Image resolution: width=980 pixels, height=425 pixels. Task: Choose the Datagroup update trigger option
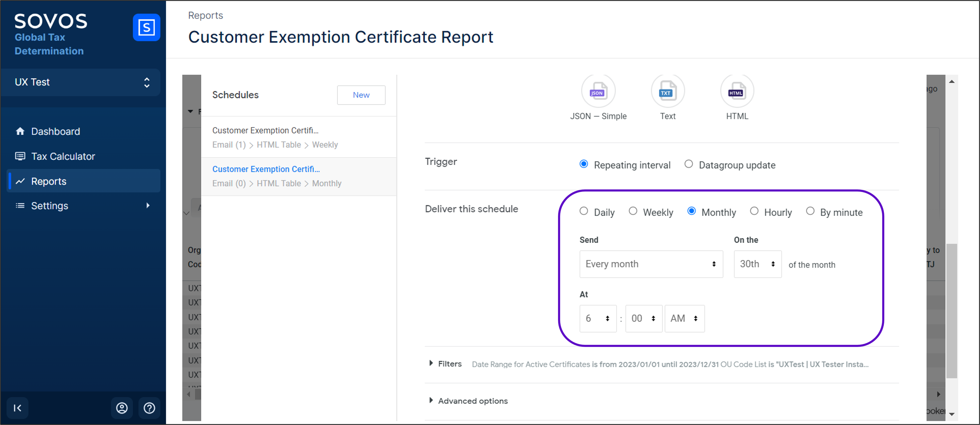[689, 164]
